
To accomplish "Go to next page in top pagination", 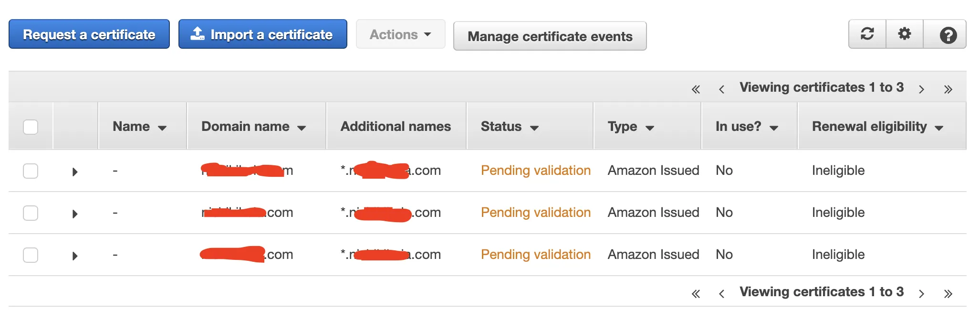I will pos(921,89).
